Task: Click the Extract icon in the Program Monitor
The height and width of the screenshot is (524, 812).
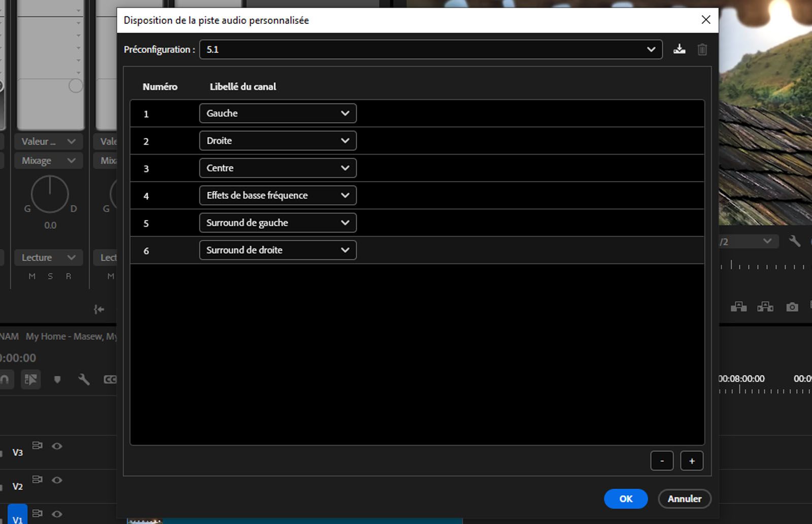Action: (765, 307)
